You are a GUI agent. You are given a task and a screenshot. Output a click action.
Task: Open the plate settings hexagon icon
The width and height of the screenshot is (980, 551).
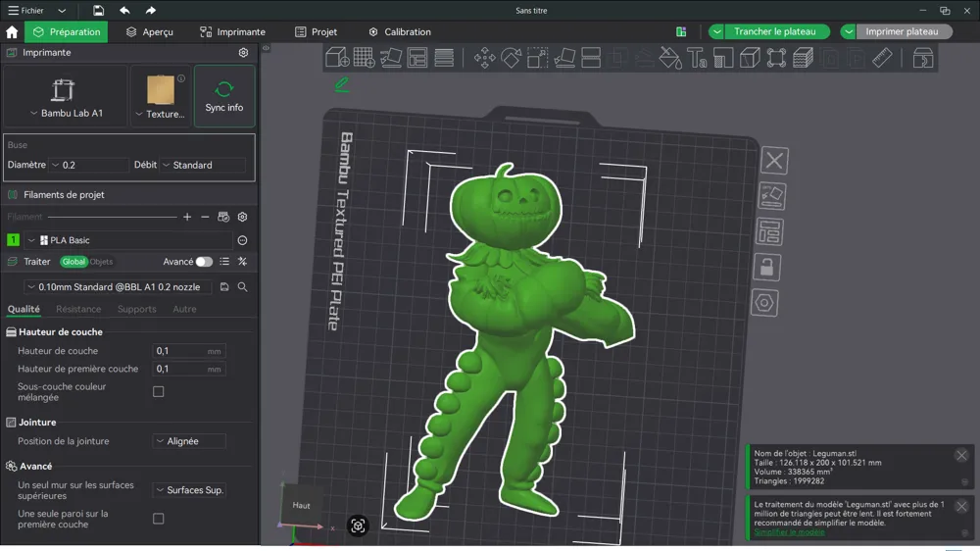pyautogui.click(x=764, y=303)
